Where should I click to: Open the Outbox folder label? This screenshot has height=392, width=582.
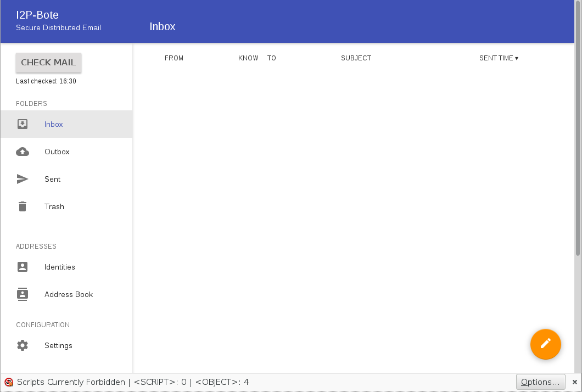click(x=57, y=152)
